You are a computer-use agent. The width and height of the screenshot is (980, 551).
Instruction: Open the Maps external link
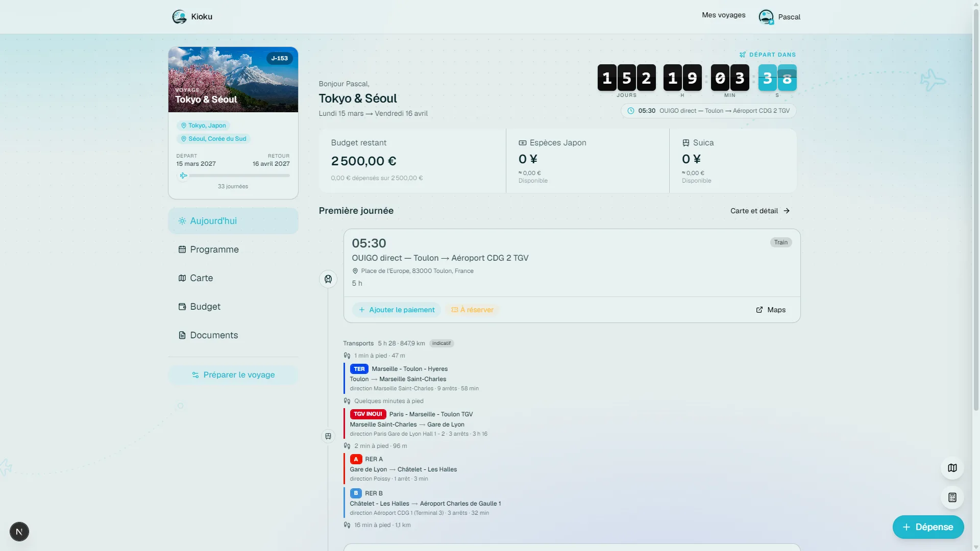[771, 310]
